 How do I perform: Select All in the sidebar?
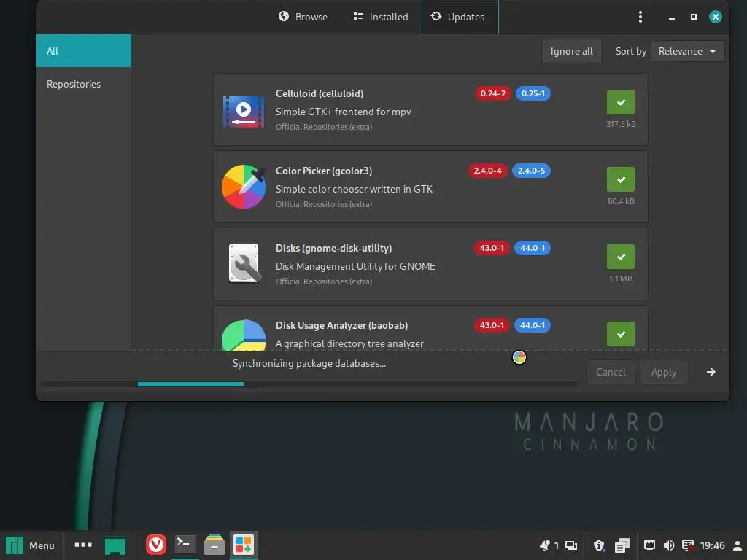point(84,51)
